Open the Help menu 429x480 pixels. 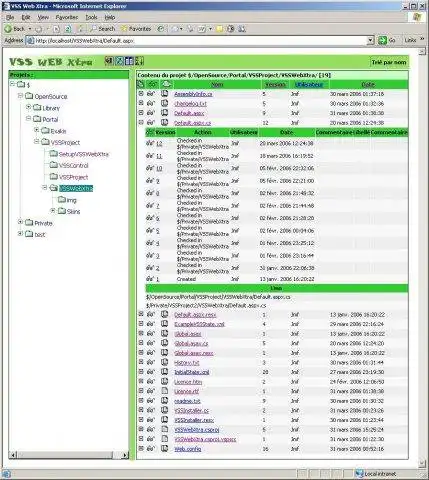110,17
